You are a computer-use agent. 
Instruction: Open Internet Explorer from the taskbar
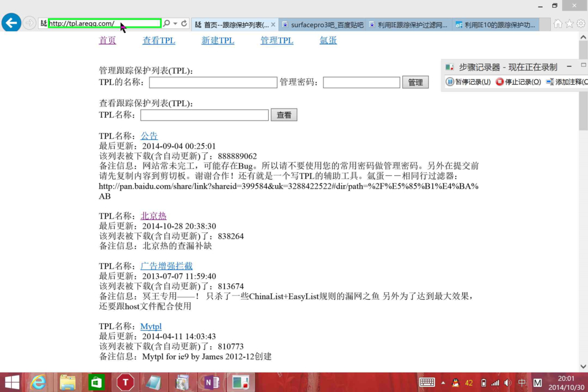click(38, 382)
